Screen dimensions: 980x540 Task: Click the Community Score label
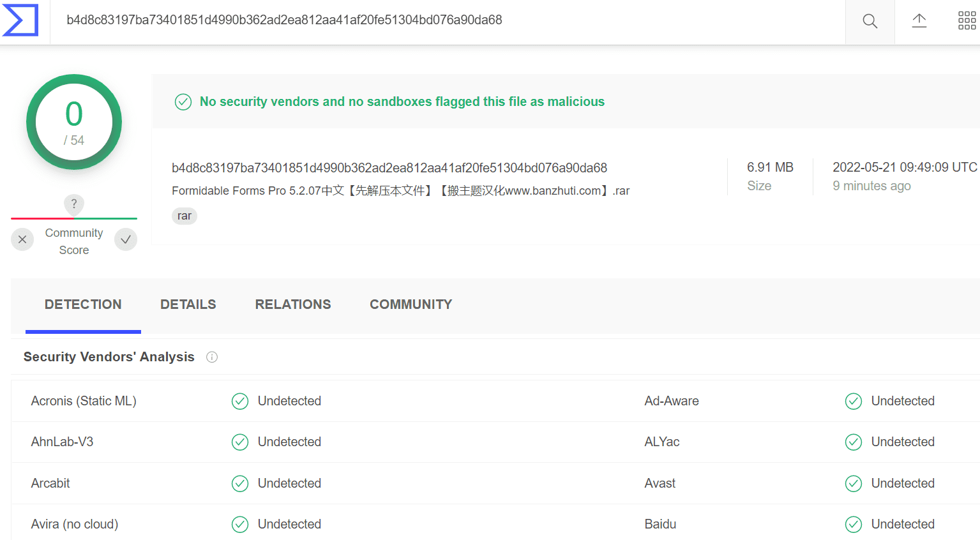(x=74, y=241)
